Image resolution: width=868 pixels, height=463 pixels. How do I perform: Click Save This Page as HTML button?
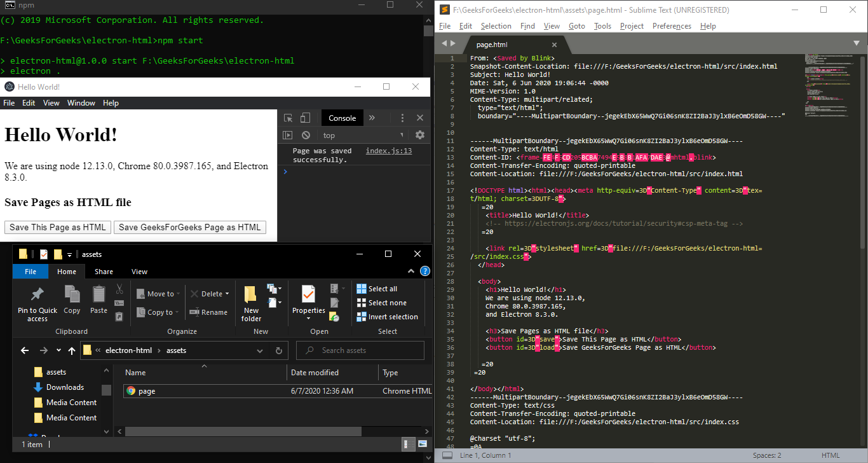coord(58,228)
